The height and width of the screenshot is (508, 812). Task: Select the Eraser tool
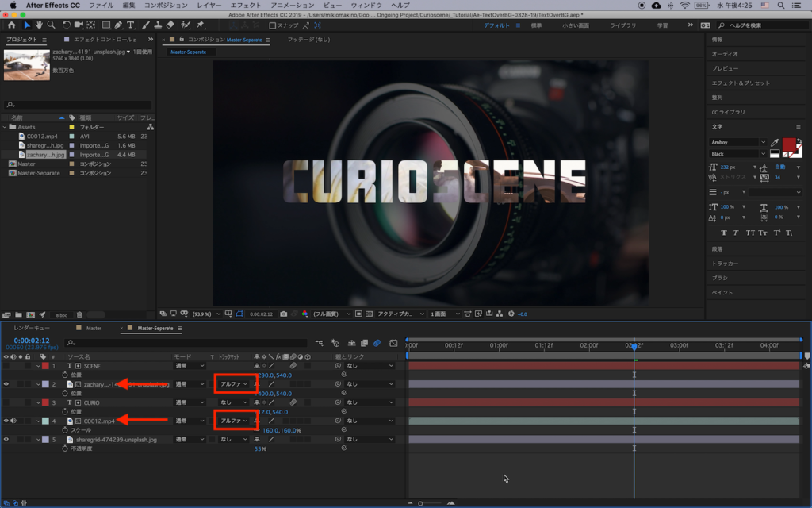(x=170, y=25)
